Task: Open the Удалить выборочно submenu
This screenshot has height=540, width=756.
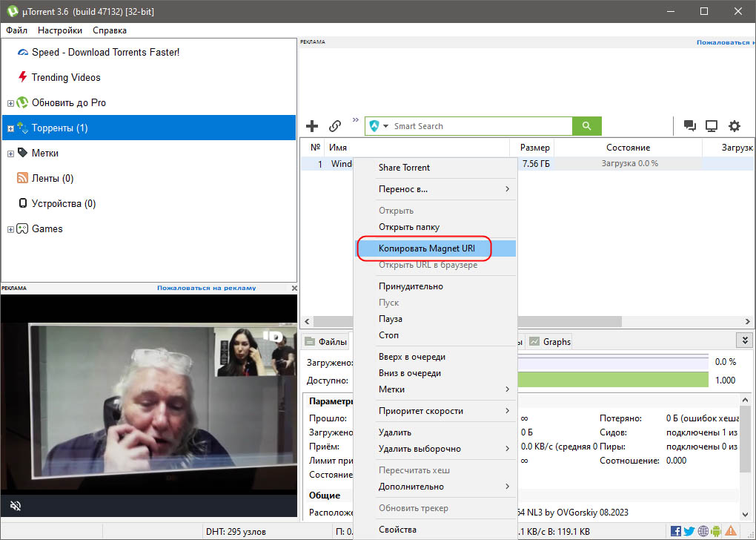Action: coord(435,449)
